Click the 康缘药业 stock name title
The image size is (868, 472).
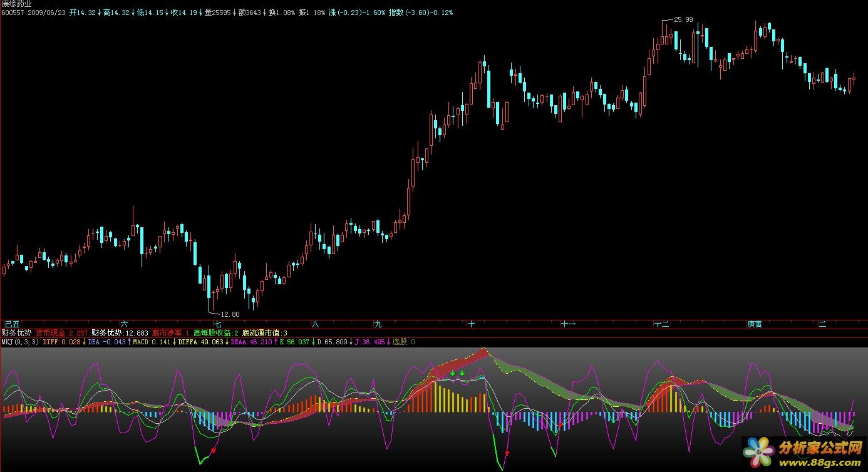click(17, 4)
